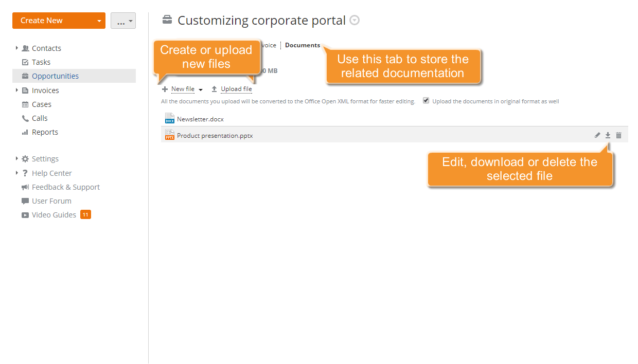Image resolution: width=638 pixels, height=364 pixels.
Task: Edit Product presentation.pptx using the pencil icon
Action: (597, 135)
